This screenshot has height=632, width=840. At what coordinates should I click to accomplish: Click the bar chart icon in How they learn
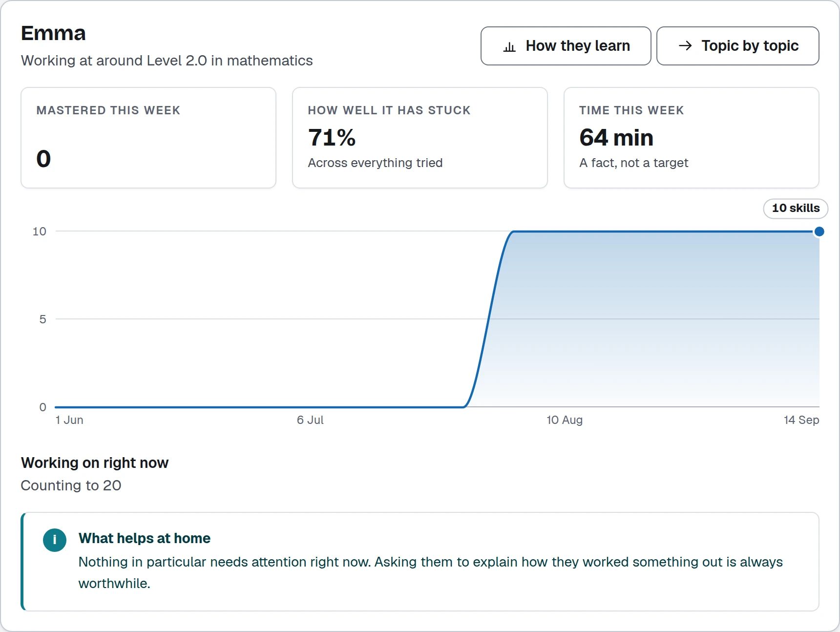coord(509,46)
